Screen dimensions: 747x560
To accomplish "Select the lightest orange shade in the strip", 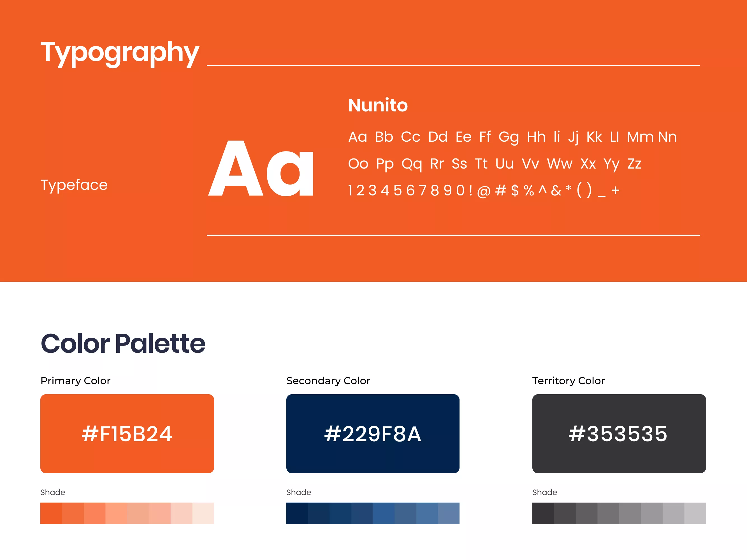I will coord(203,513).
